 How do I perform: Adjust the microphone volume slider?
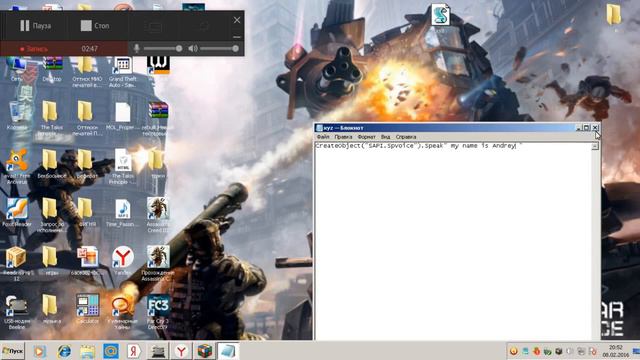point(163,49)
